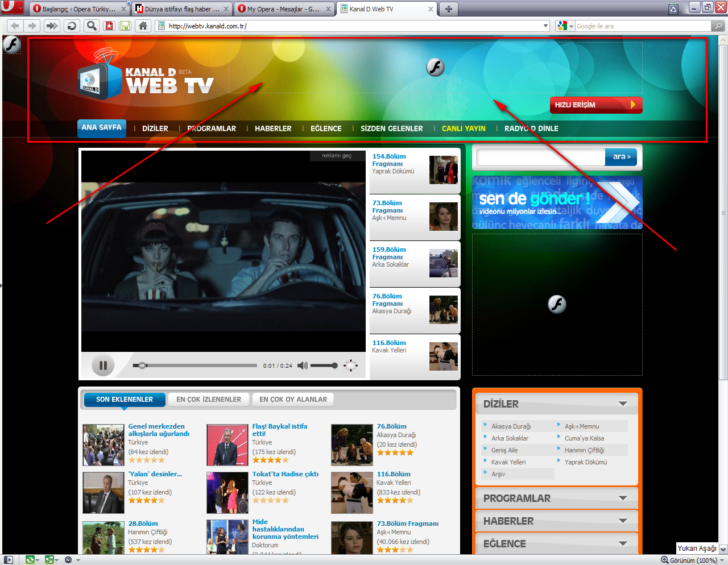
Task: Open the 73.Bölüm Fragmanı playlist thumbnail
Action: (x=444, y=217)
